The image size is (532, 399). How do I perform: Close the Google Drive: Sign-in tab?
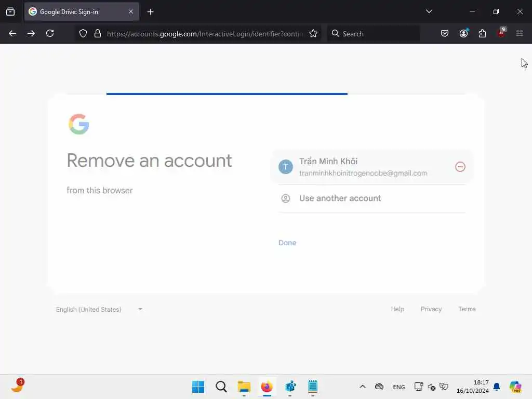pyautogui.click(x=131, y=12)
